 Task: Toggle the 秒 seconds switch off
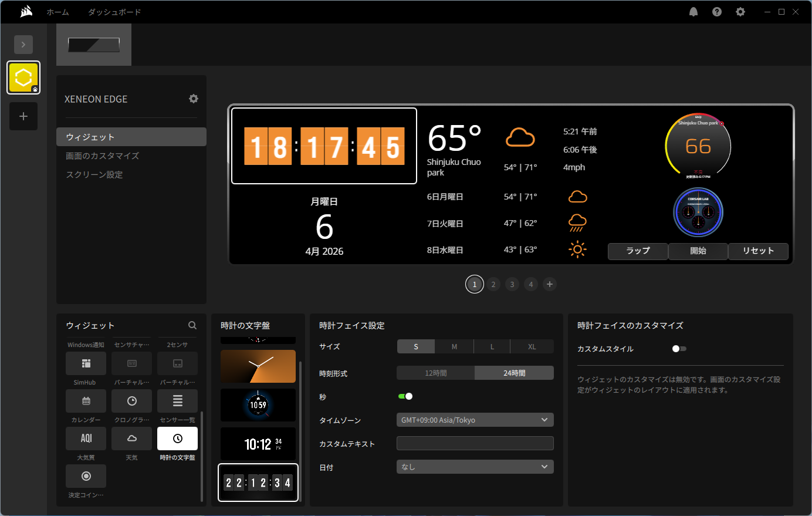[x=405, y=396]
